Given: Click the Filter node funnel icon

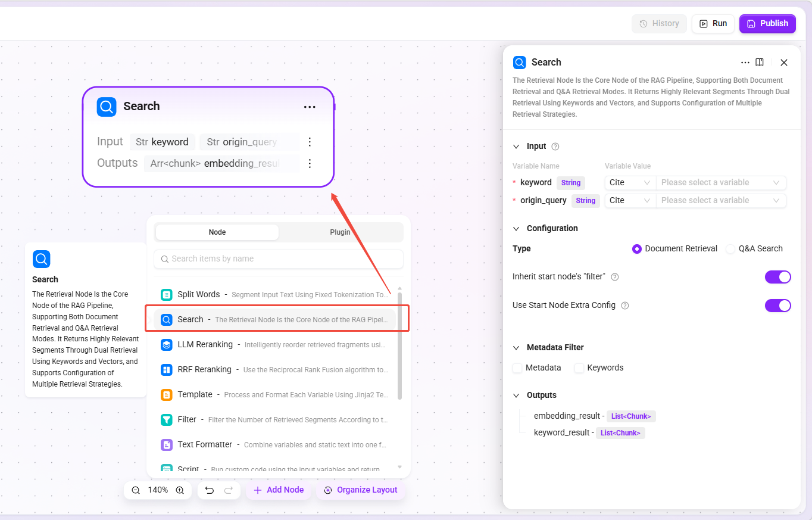Looking at the screenshot, I should tap(167, 419).
